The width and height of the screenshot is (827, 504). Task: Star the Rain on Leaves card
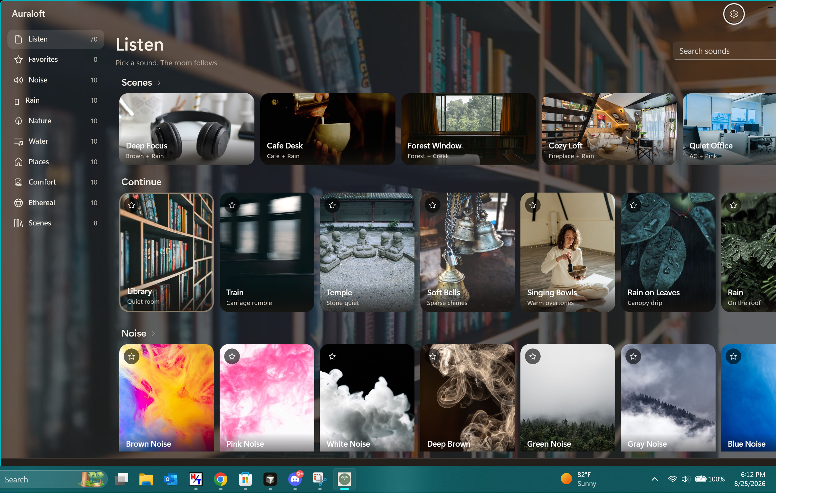point(633,205)
